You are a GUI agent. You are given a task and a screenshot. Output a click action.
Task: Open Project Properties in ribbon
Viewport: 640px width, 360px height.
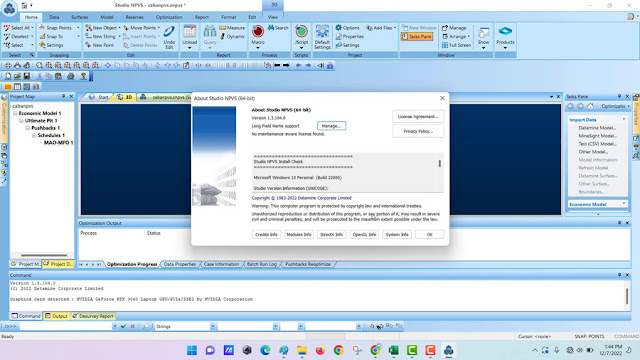pyautogui.click(x=349, y=36)
